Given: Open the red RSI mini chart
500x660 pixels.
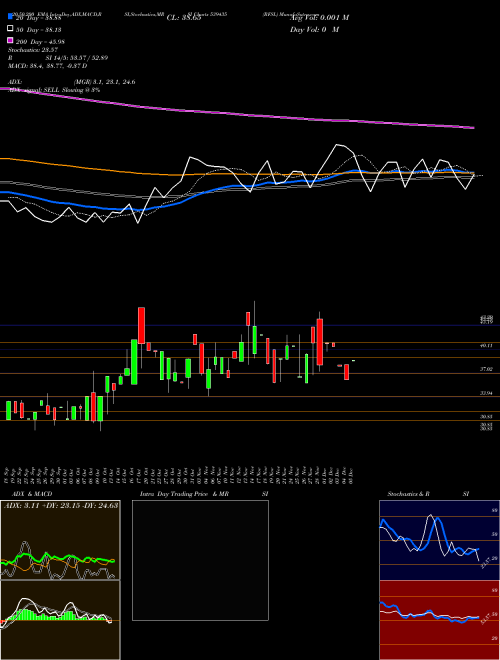Looking at the screenshot, I should [439, 620].
